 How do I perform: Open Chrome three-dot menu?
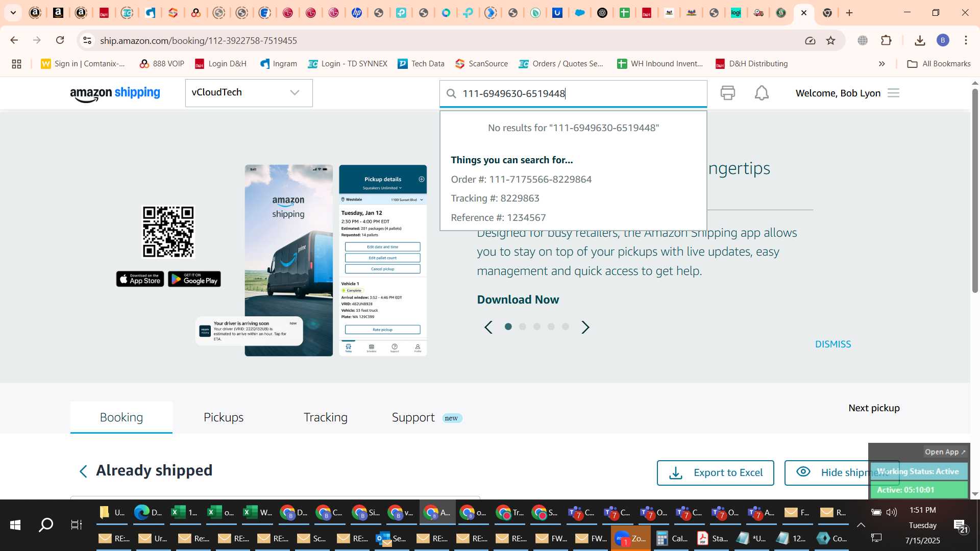[x=966, y=40]
